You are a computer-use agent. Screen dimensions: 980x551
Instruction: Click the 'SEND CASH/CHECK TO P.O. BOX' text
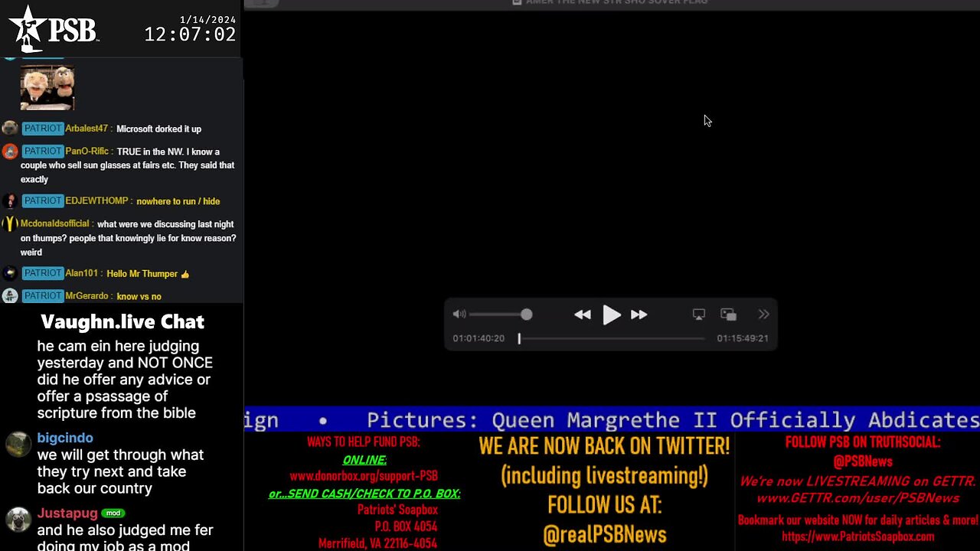364,494
